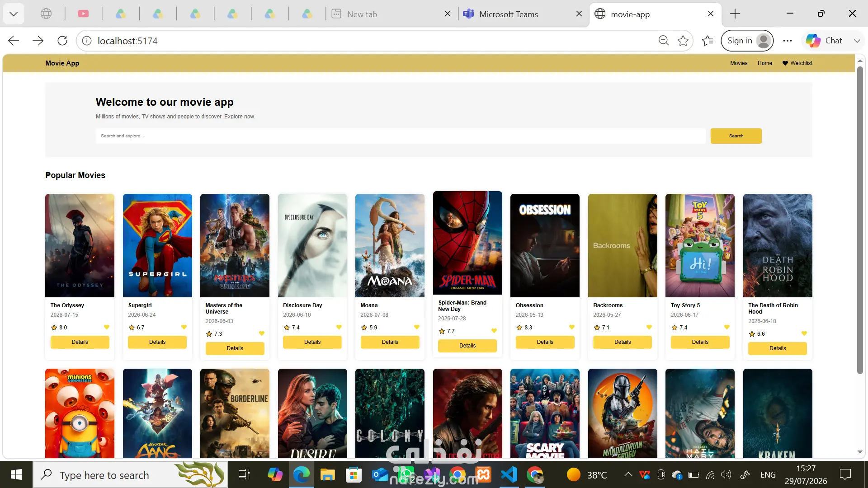
Task: Toggle watchlist heart for Masters of the Universe
Action: pos(262,333)
